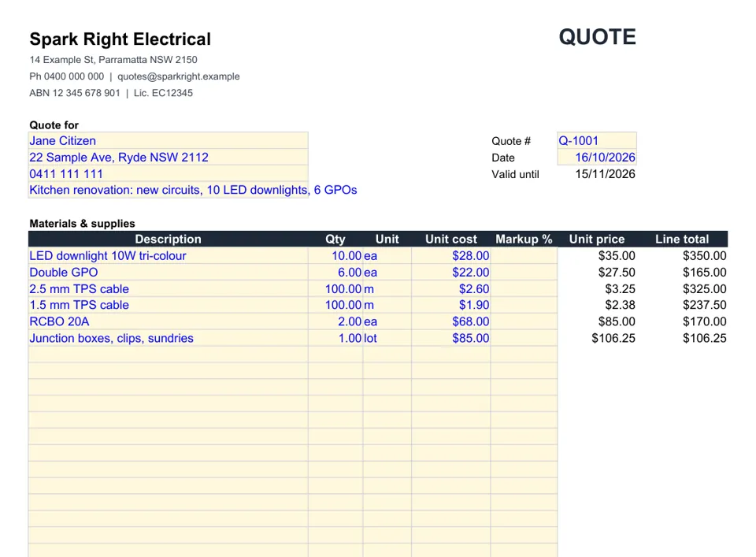This screenshot has width=756, height=557.
Task: Select the Description column header
Action: click(x=168, y=240)
